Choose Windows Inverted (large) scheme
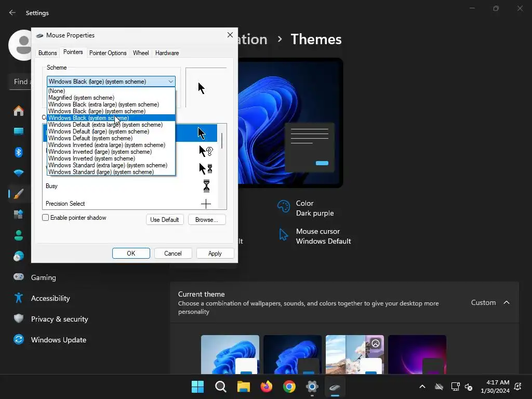This screenshot has height=399, width=532. (111, 152)
